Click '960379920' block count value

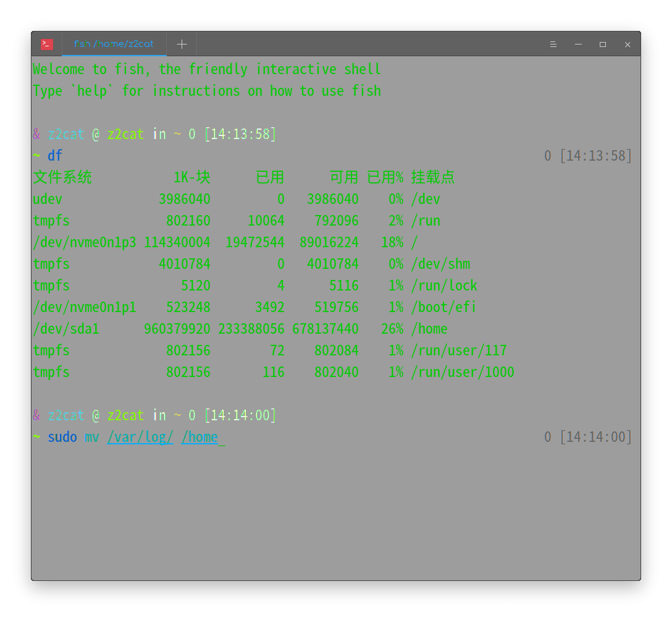click(177, 329)
